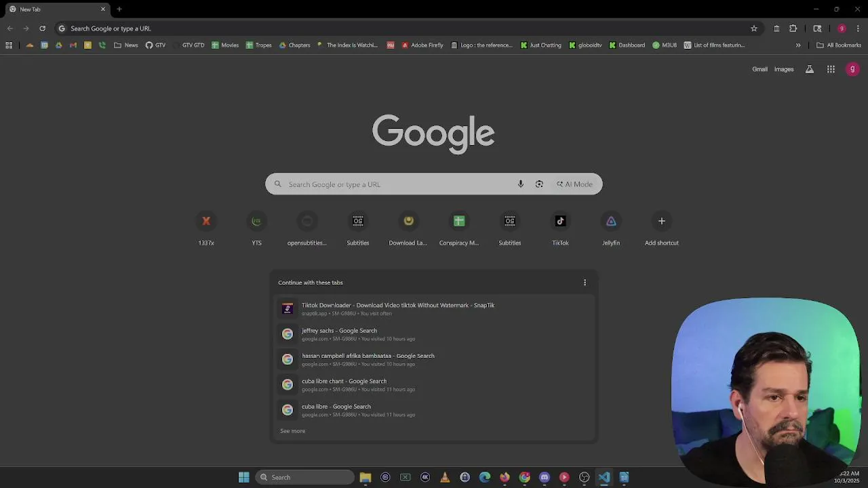This screenshot has height=488, width=868.
Task: Open the Apps grid in bookmarks bar
Action: [9, 45]
